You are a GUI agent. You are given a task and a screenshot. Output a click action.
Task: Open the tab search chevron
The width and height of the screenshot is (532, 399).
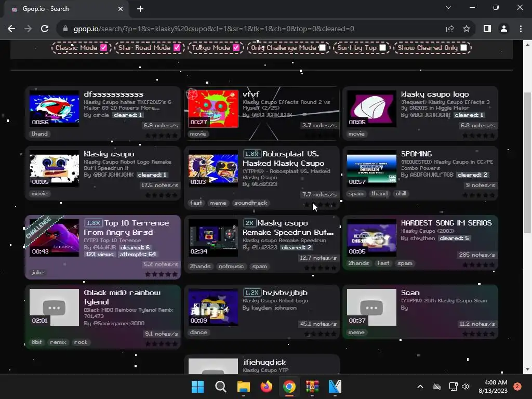coord(448,7)
